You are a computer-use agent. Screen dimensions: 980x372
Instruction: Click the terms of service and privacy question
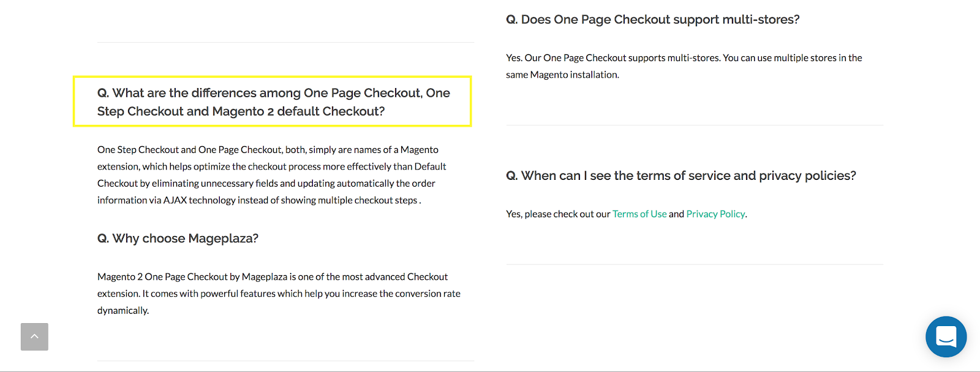pyautogui.click(x=681, y=176)
